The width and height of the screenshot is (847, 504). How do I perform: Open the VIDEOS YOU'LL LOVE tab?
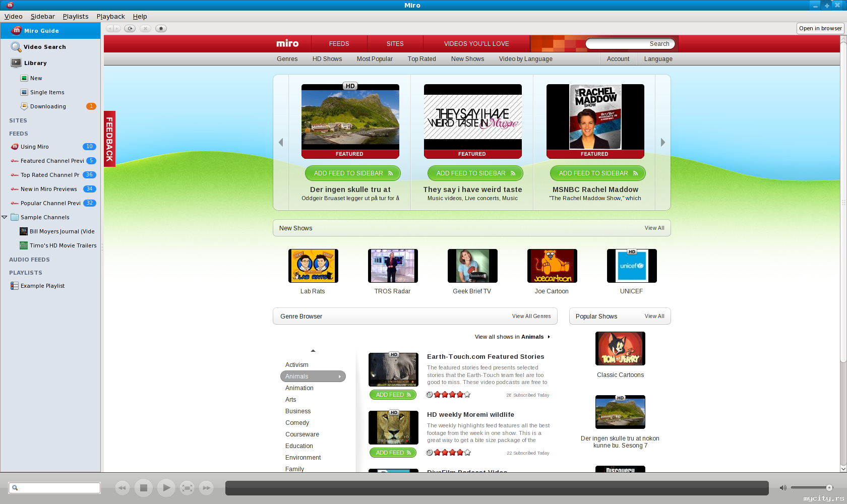click(476, 44)
